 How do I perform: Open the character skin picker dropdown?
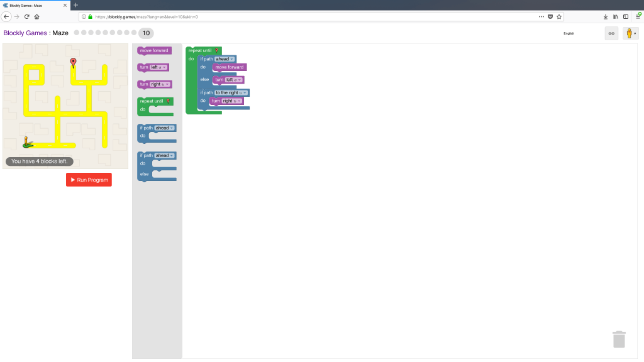click(630, 33)
